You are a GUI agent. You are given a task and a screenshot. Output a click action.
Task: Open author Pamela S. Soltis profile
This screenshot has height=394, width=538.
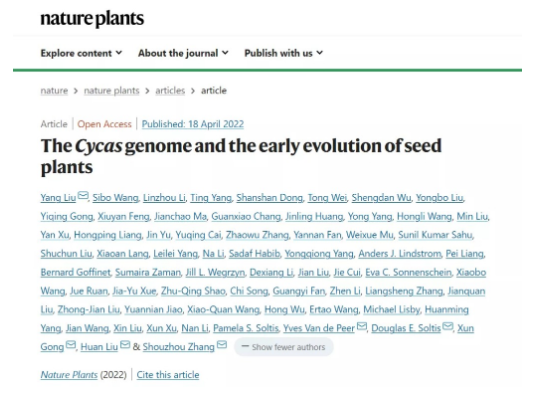246,328
